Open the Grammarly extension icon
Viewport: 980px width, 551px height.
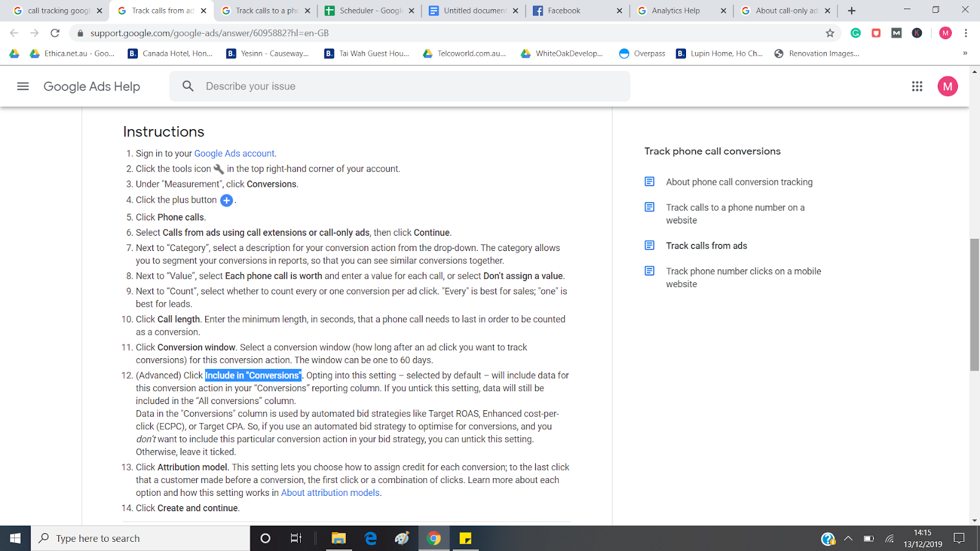pos(856,33)
